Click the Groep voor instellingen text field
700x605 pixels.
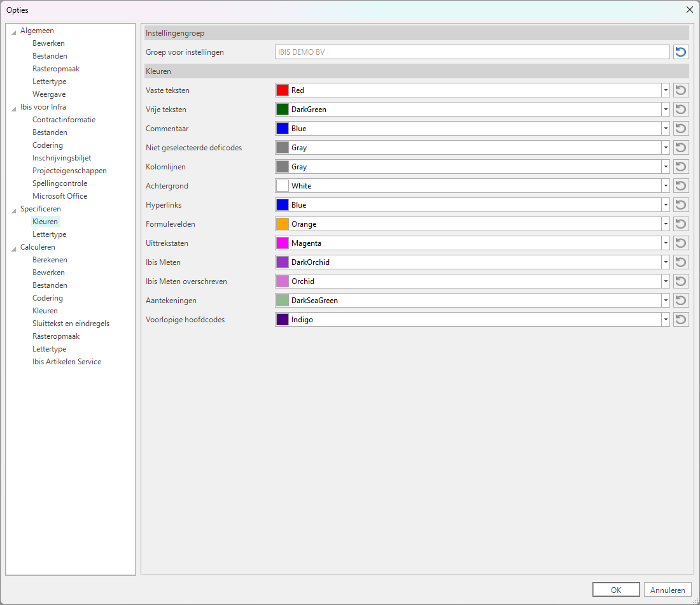coord(472,52)
